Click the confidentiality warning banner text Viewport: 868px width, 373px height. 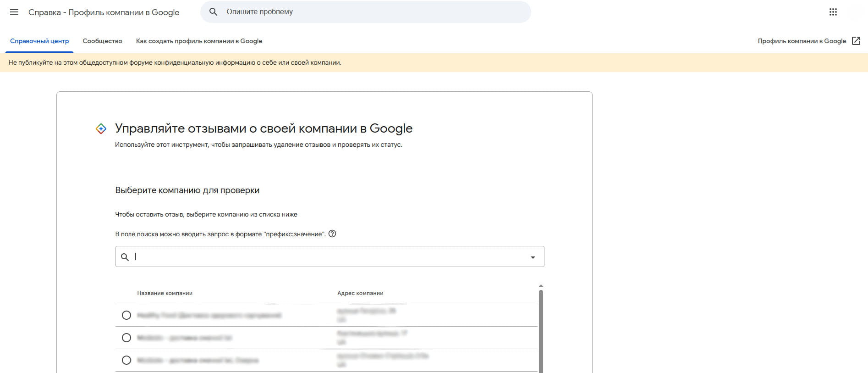coord(175,62)
